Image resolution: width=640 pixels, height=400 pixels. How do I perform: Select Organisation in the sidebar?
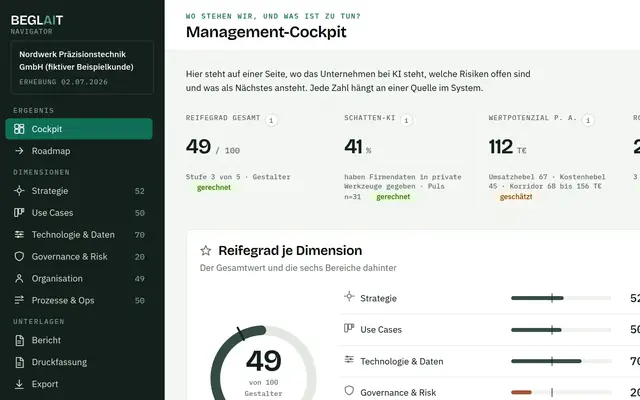point(79,279)
